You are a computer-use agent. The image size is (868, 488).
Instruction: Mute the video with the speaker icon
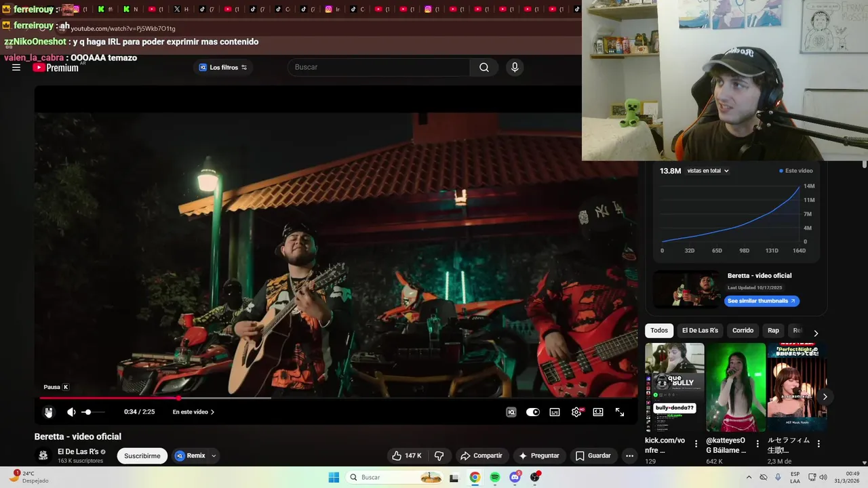tap(71, 411)
